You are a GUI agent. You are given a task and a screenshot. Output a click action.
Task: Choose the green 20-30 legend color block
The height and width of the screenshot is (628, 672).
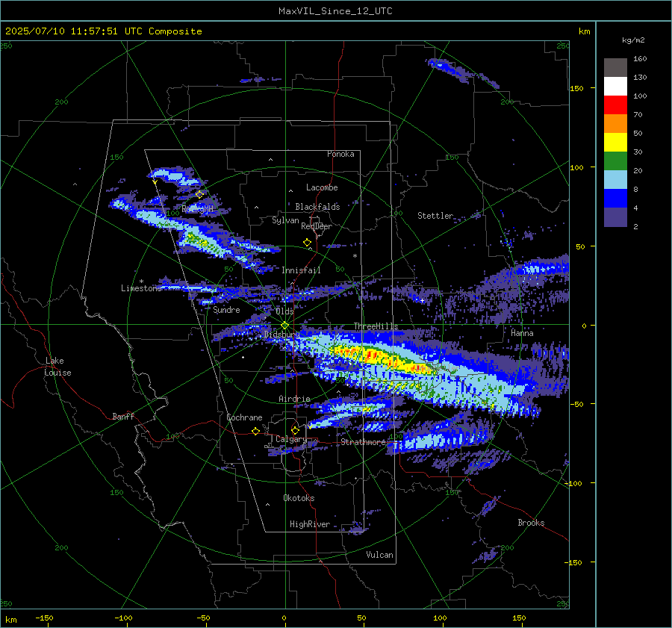[615, 161]
